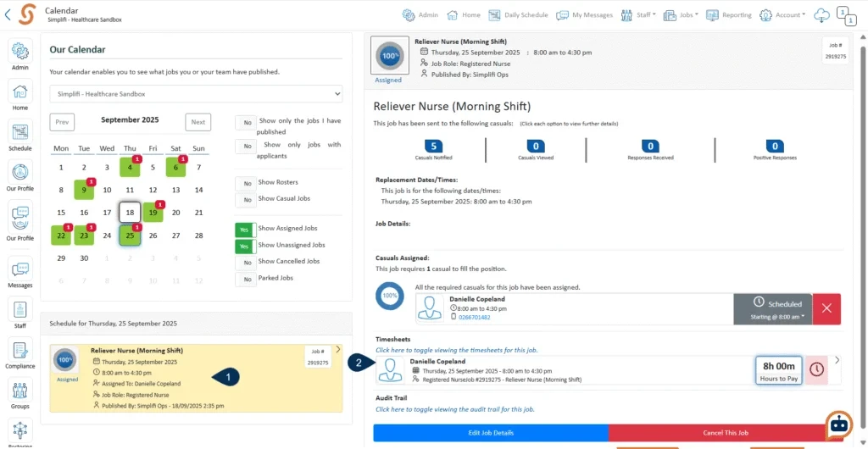
Task: Click Job # 2919275 badge in job header
Action: tap(835, 50)
